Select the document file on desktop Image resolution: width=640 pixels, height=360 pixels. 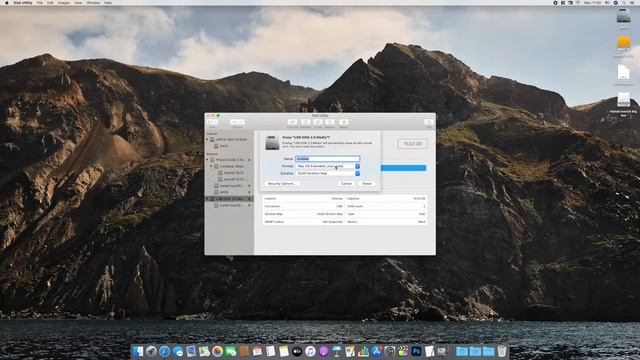[x=623, y=73]
